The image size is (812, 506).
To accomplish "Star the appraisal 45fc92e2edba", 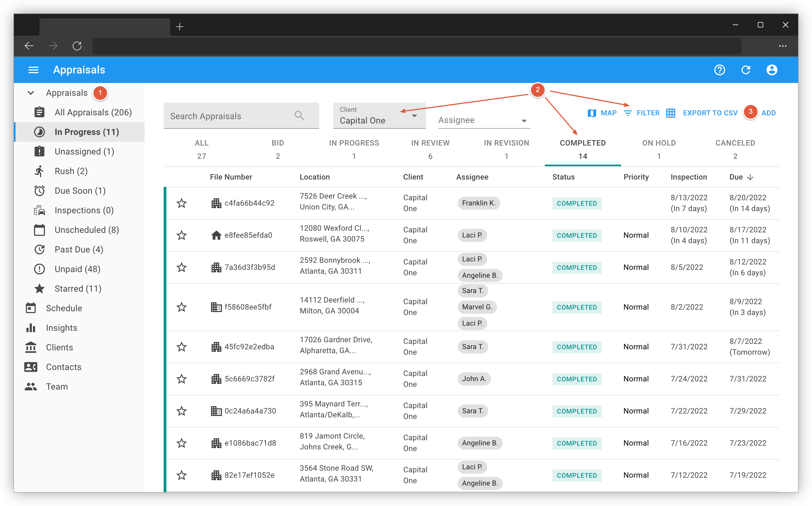I will pyautogui.click(x=182, y=346).
